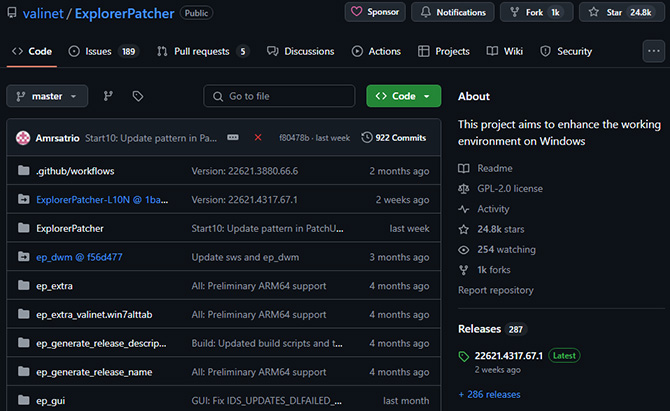
Task: Click the submodule icon for ExplorerPatcher-L10N
Action: 24,199
